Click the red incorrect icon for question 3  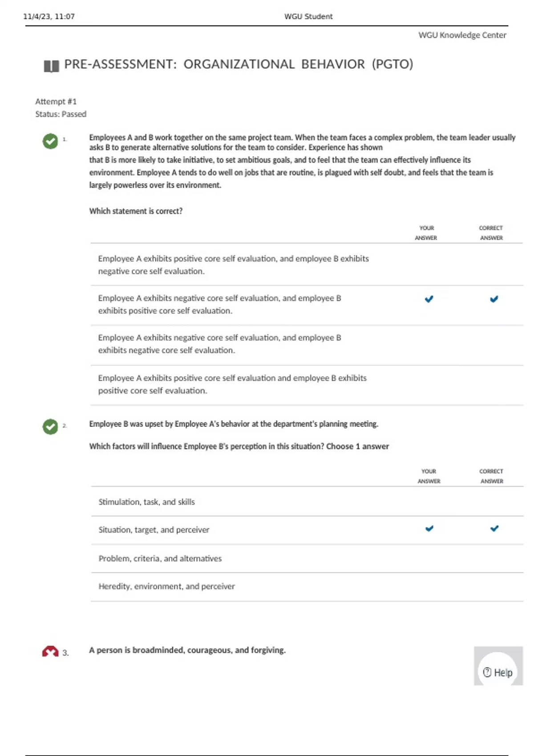50,652
